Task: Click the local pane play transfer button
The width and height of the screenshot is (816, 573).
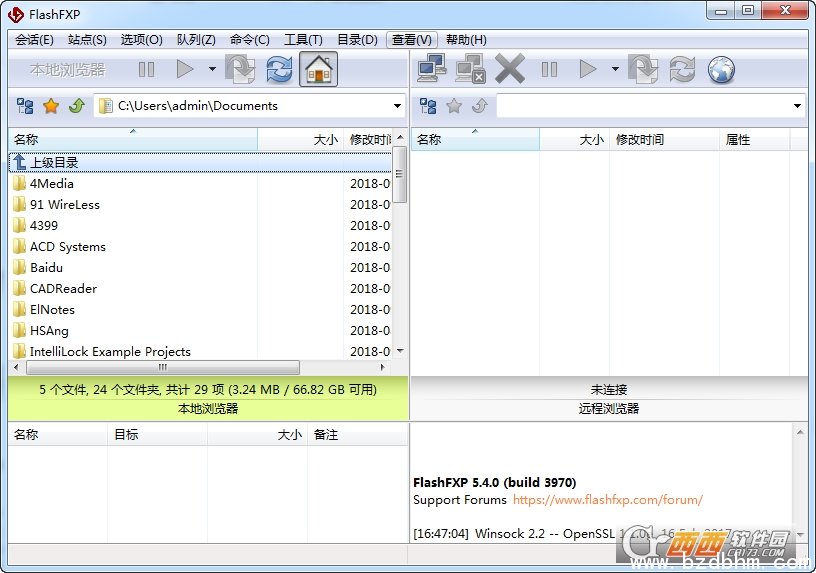Action: [x=184, y=69]
